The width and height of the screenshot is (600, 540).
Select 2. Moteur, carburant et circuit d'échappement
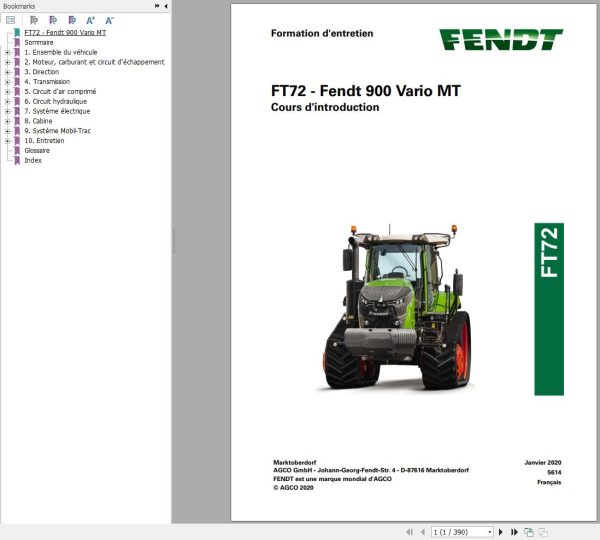[x=95, y=62]
